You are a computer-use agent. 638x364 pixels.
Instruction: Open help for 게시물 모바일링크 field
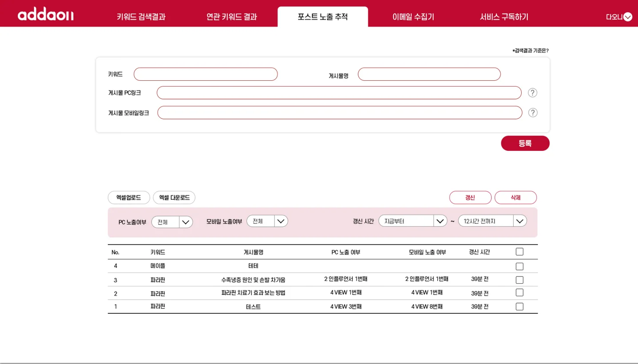click(x=533, y=113)
